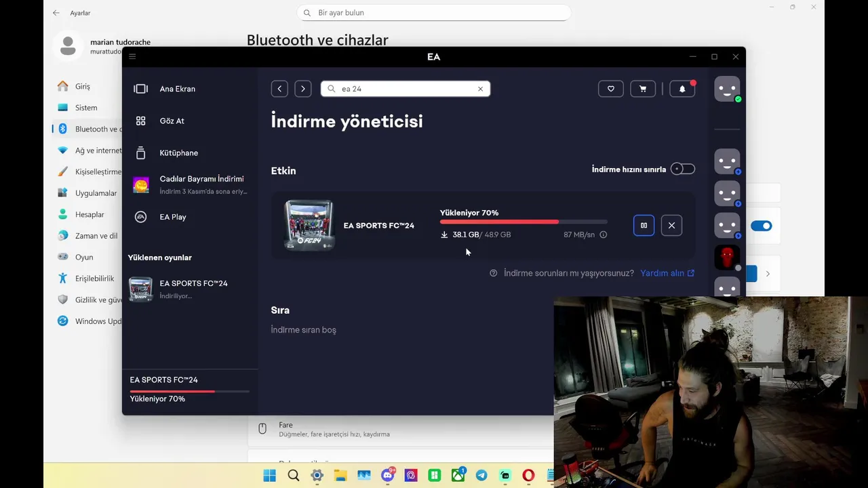Click the download speed info icon
Screen dimensions: 868x488
[603, 235]
